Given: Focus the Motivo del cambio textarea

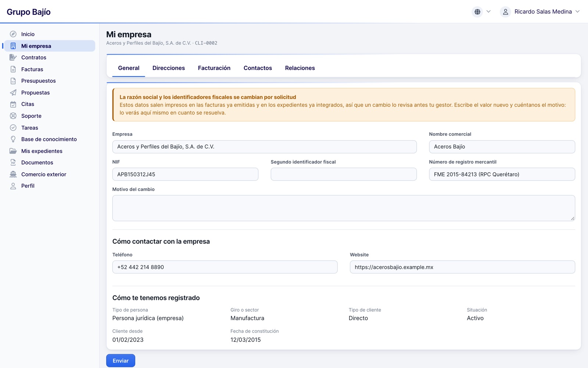Looking at the screenshot, I should [x=344, y=208].
